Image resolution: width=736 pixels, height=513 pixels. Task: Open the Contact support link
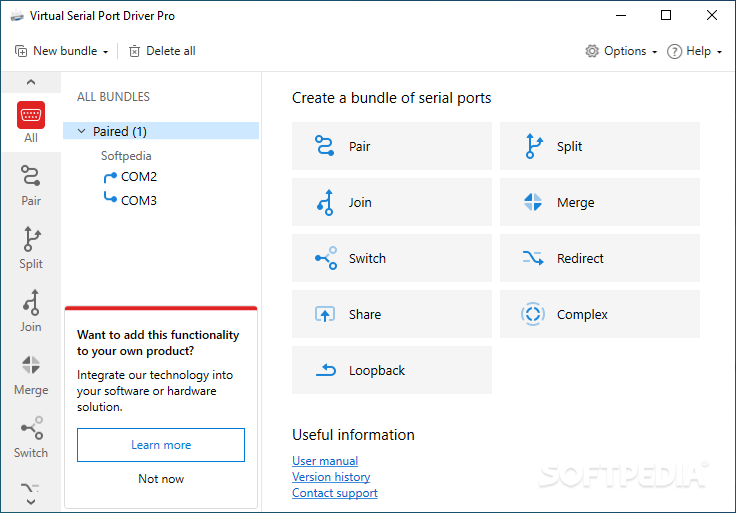tap(335, 493)
